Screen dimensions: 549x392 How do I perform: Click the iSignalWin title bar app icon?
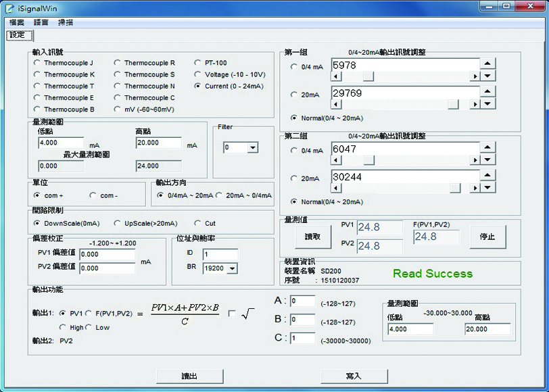9,8
